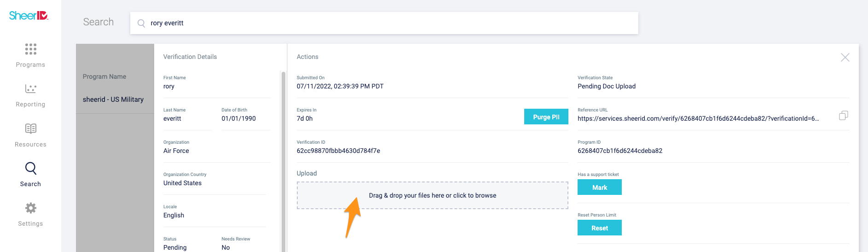Click the magnifier icon in search bar
868x252 pixels.
pos(141,23)
